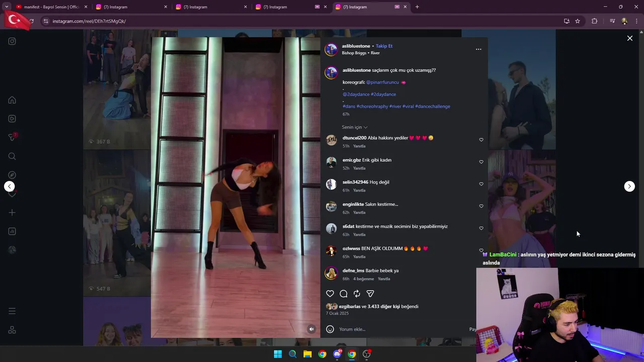The height and width of the screenshot is (362, 644).
Task: Open comments via speech bubble icon
Action: 344,294
